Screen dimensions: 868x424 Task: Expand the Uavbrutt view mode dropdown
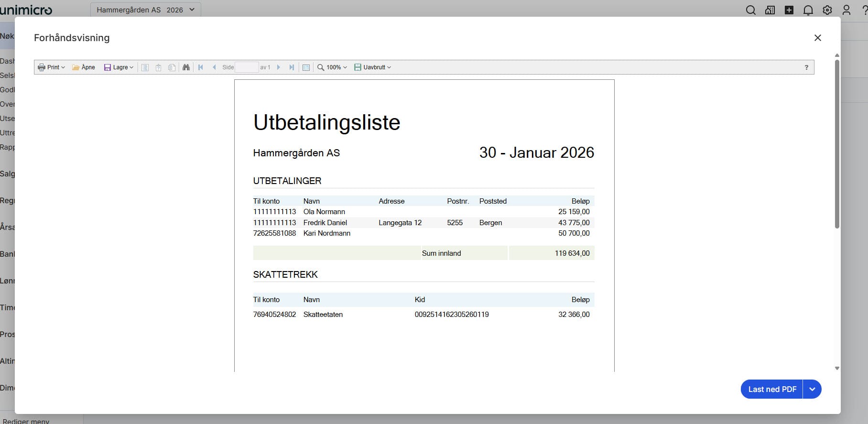[x=373, y=67]
